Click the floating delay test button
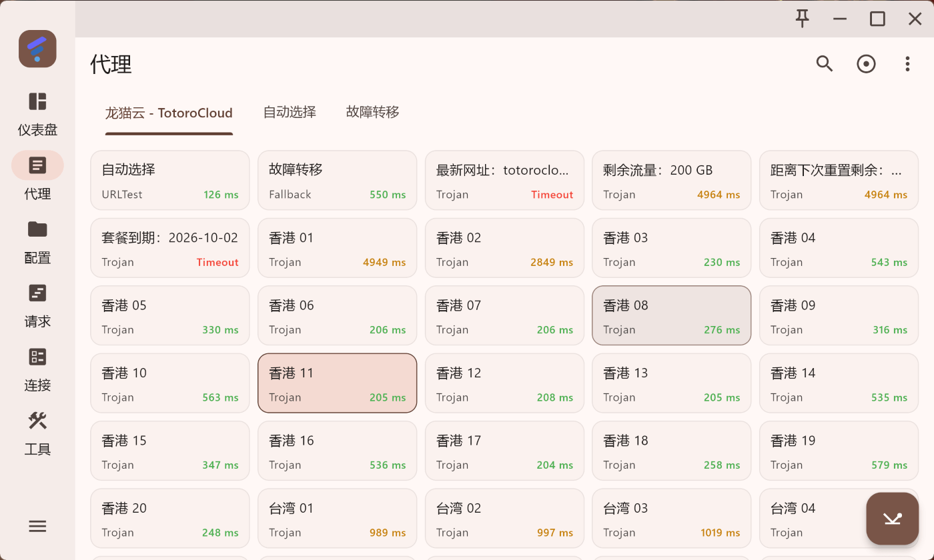Screen dimensions: 934x560 tap(893, 519)
